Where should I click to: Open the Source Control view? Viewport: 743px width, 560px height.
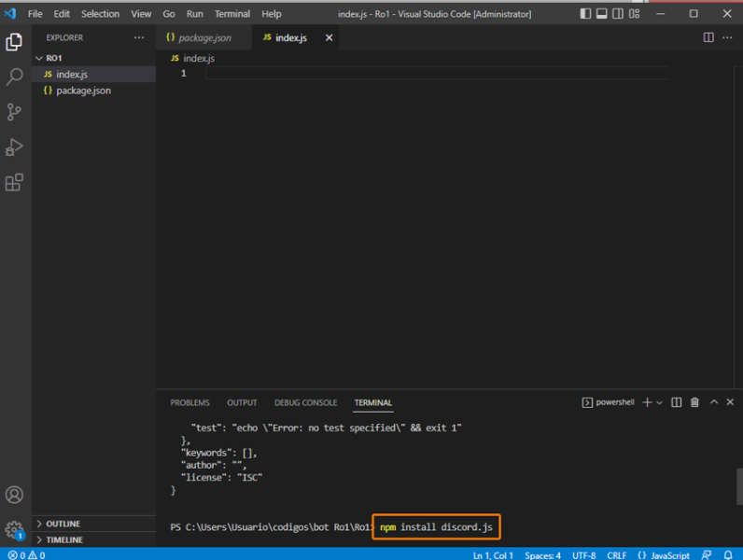click(14, 112)
